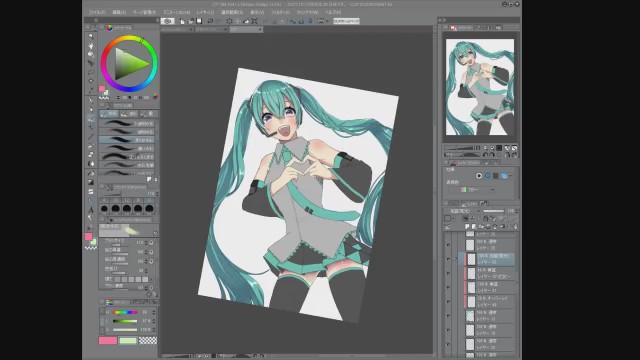Click the layer opacity slider
This screenshot has width=640, height=360.
[494, 211]
